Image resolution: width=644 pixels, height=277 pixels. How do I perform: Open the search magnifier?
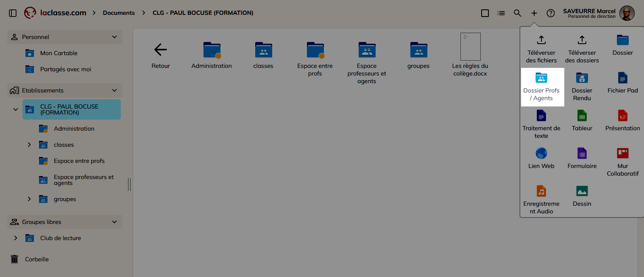click(x=517, y=13)
